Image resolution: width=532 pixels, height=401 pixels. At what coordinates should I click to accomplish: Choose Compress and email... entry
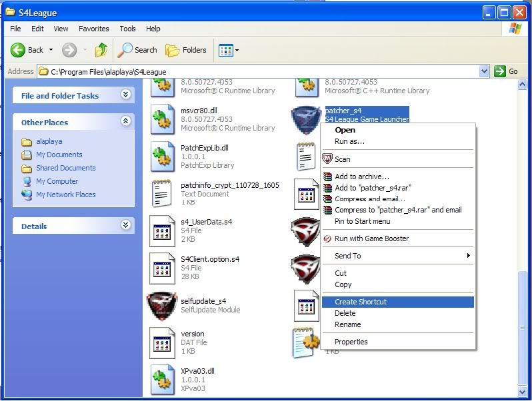coord(397,199)
